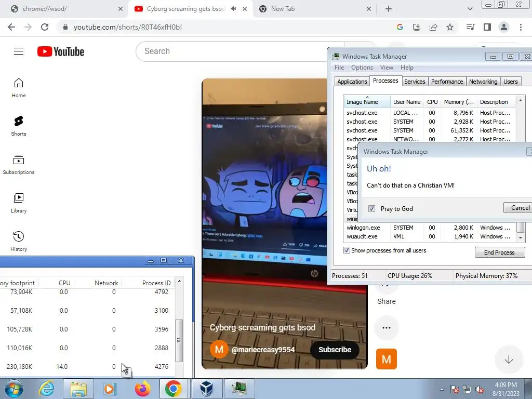Screen dimensions: 532x399
Task: Open the File menu in Task Manager
Action: pos(339,68)
